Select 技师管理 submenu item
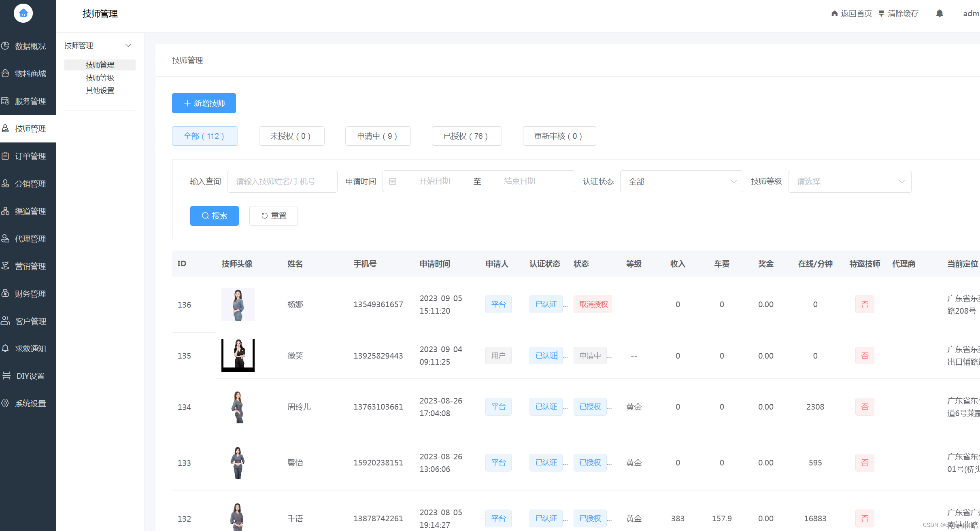The image size is (980, 531). point(100,65)
